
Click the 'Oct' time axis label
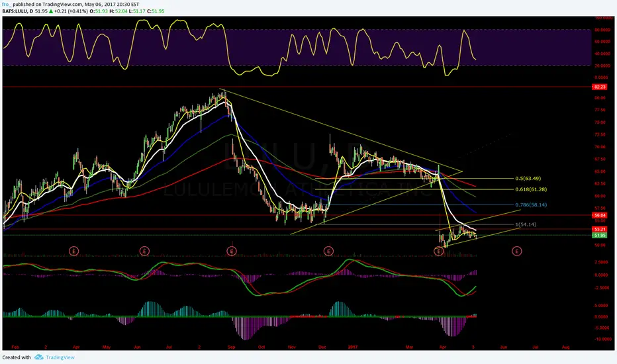tap(261, 347)
